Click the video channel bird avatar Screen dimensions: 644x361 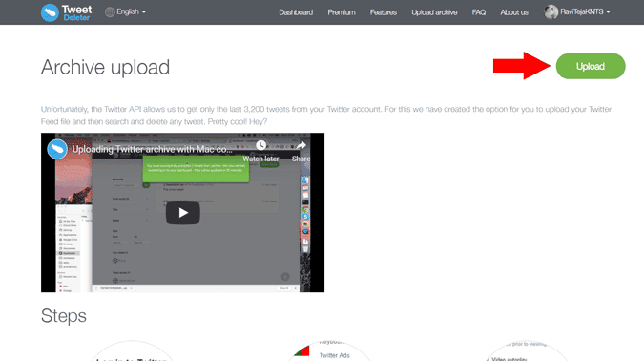pos(57,149)
